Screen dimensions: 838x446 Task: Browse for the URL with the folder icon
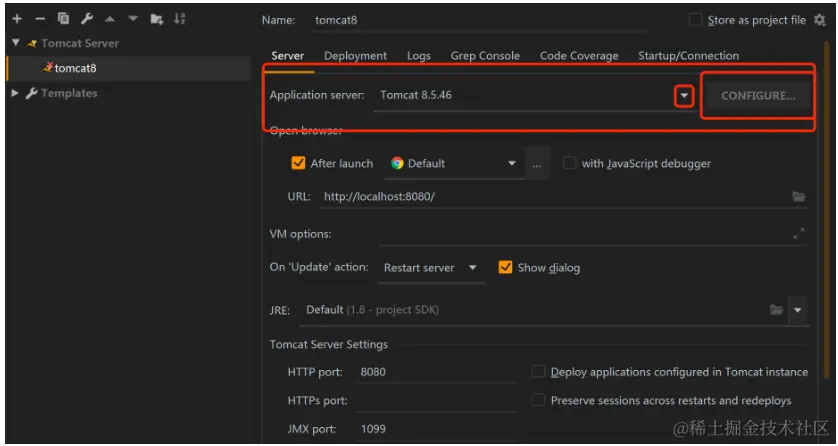click(x=798, y=197)
